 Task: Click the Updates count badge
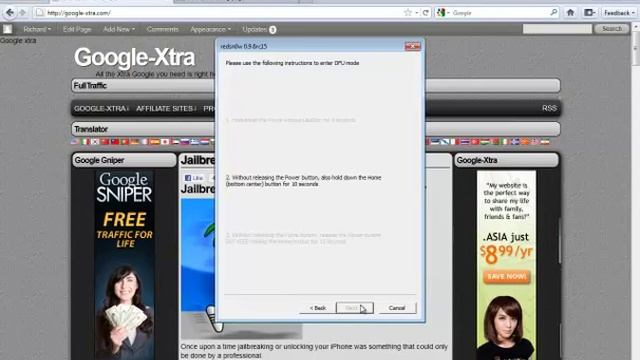tap(272, 29)
